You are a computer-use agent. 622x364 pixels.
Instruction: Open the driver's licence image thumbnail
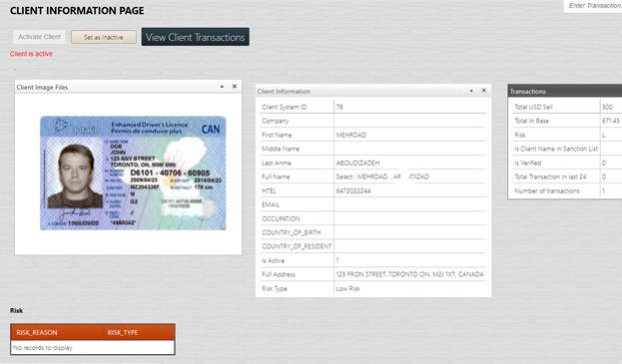[x=133, y=174]
